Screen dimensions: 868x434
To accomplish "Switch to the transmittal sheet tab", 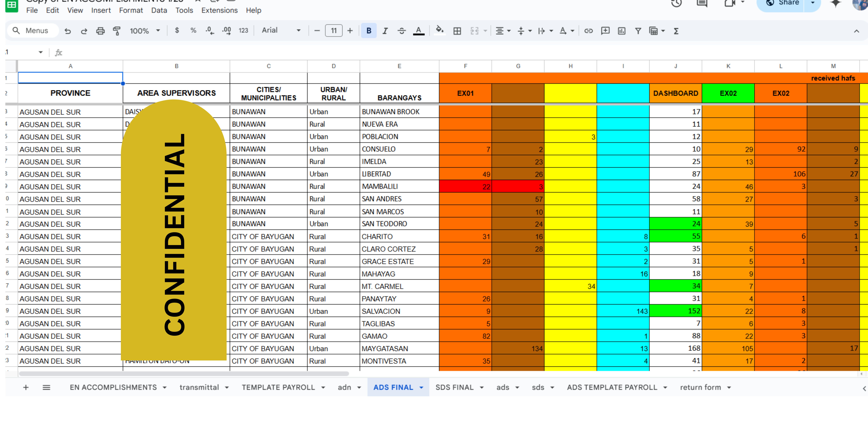I will pyautogui.click(x=199, y=388).
